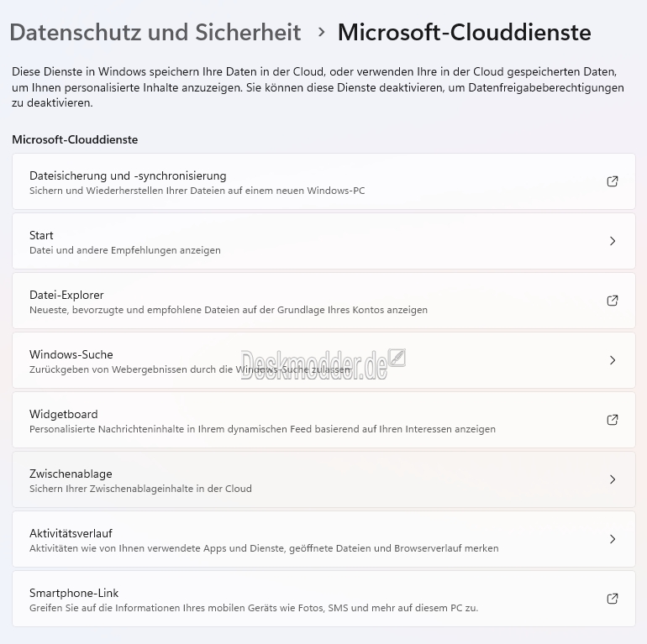Click 'Sichern und Wiederherstellen Ihrer Dateien' description
This screenshot has height=644, width=647.
197,191
